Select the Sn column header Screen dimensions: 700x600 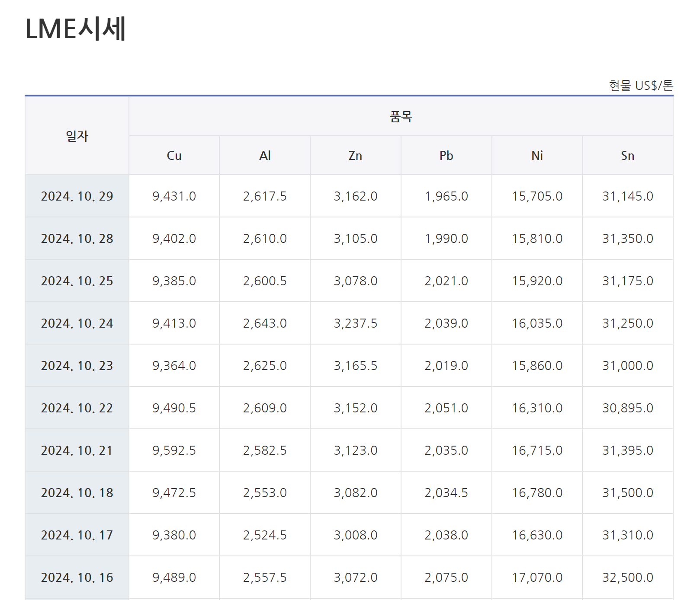[627, 156]
